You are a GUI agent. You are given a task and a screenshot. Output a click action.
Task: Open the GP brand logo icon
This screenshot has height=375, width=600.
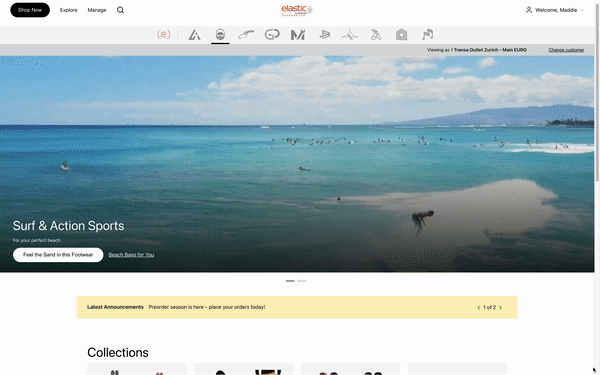click(272, 34)
